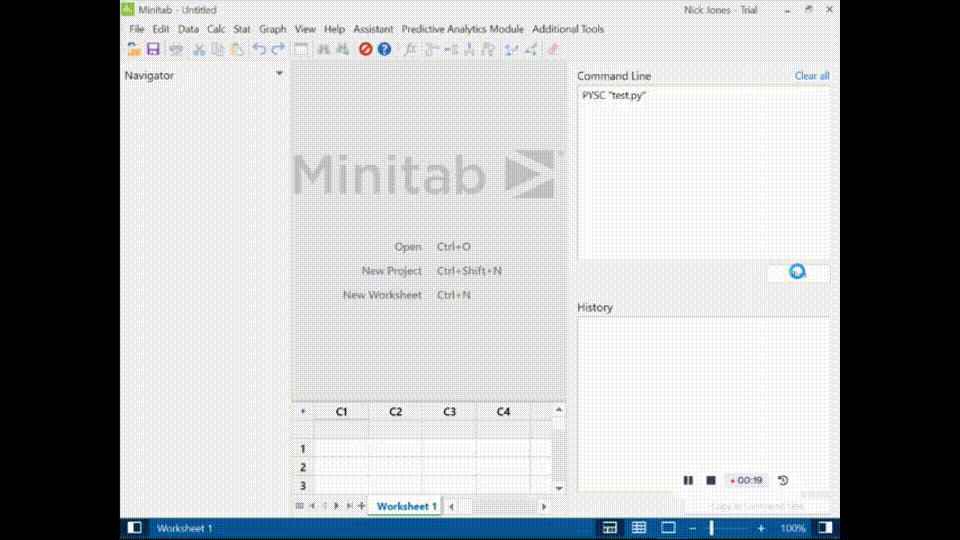Screen dimensions: 960x540
Task: Open the View menu
Action: point(305,29)
